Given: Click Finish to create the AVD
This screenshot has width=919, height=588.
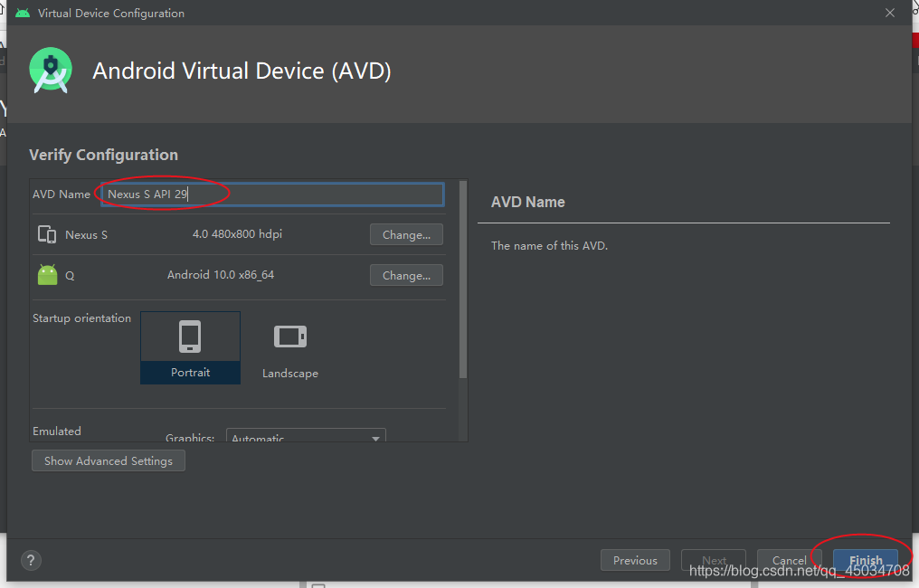Looking at the screenshot, I should (866, 561).
